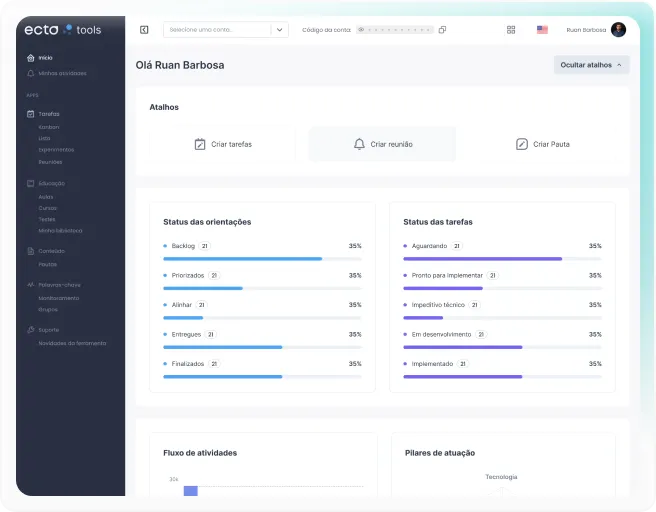The height and width of the screenshot is (512, 656).
Task: Click the Backlog progress bar
Action: [x=262, y=259]
